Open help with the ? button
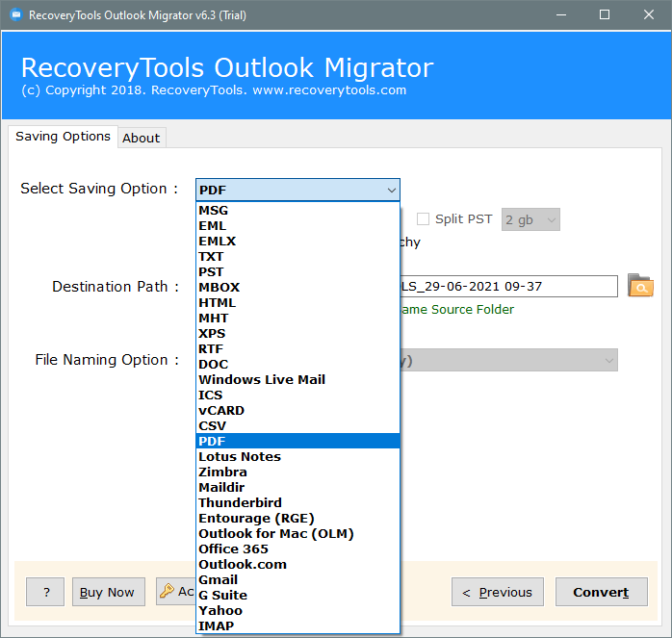672x638 pixels. pos(45,592)
